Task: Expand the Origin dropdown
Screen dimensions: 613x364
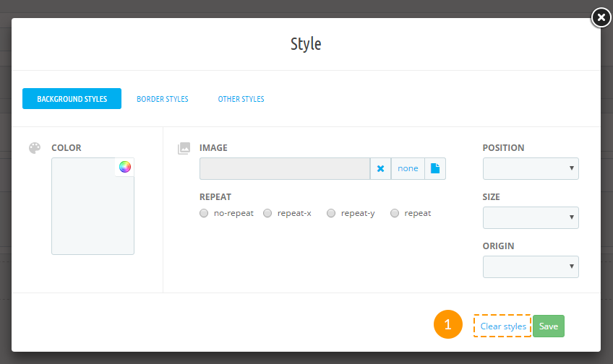Action: coord(531,266)
